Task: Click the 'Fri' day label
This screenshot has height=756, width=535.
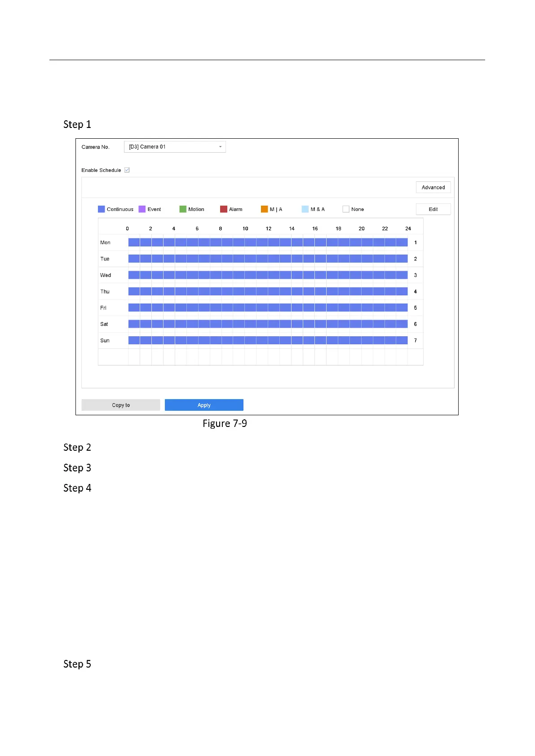Action: 103,308
